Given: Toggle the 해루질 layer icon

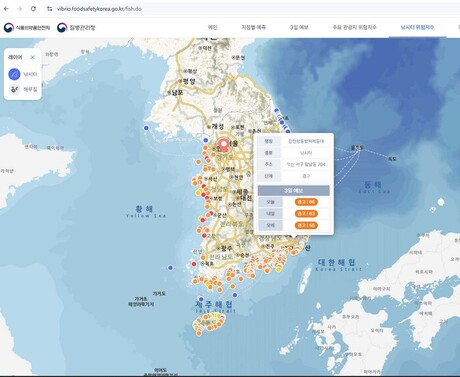Looking at the screenshot, I should (x=14, y=89).
